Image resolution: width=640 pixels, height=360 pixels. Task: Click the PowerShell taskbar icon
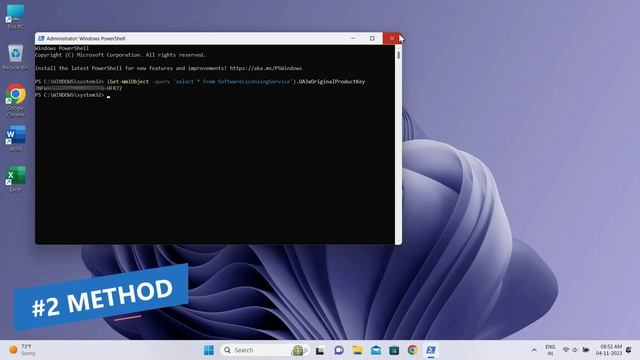coord(431,350)
